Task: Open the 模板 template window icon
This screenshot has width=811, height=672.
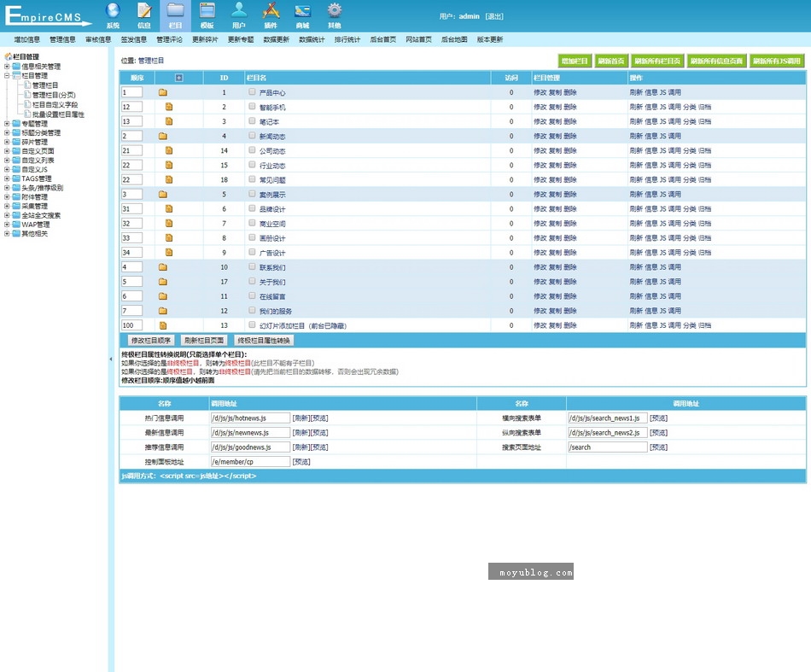Action: click(x=207, y=10)
